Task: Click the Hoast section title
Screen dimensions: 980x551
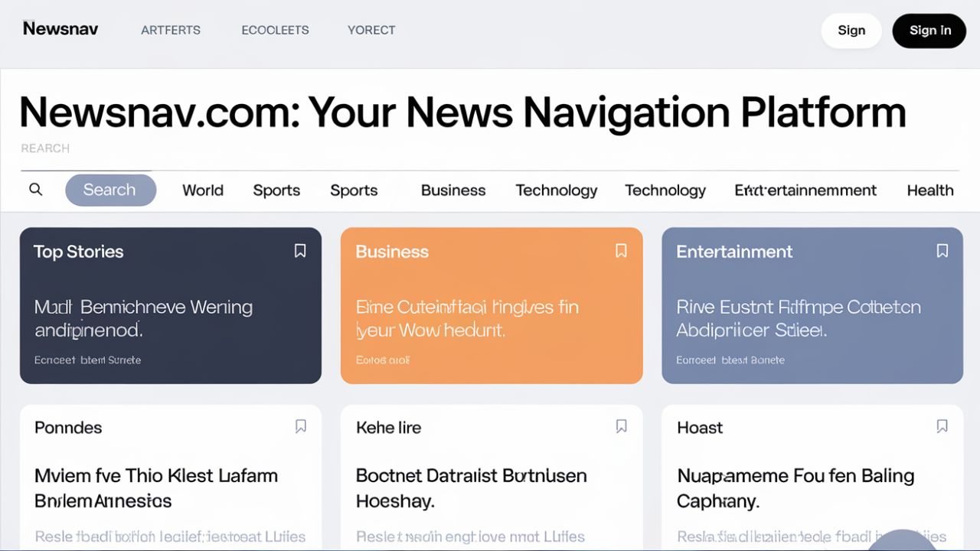Action: [x=700, y=428]
